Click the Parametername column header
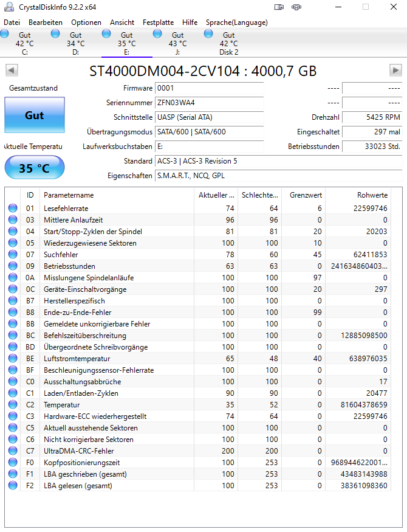 [x=117, y=195]
